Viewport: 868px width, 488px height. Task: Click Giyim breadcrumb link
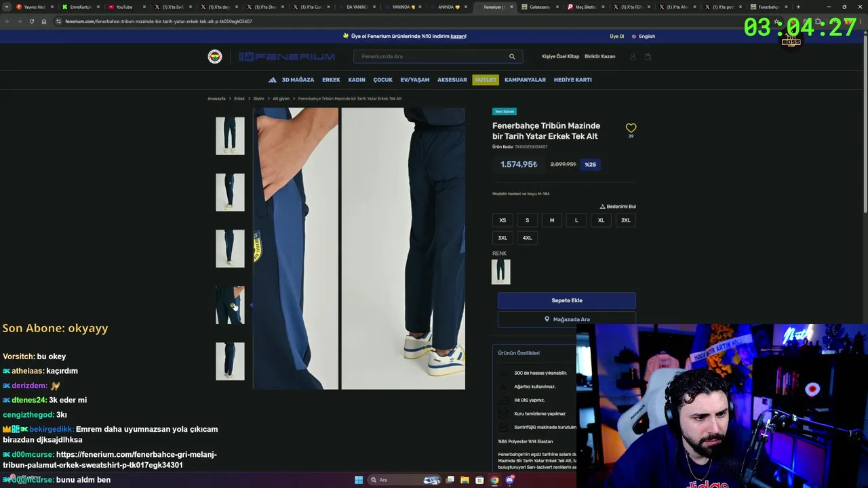(x=258, y=99)
